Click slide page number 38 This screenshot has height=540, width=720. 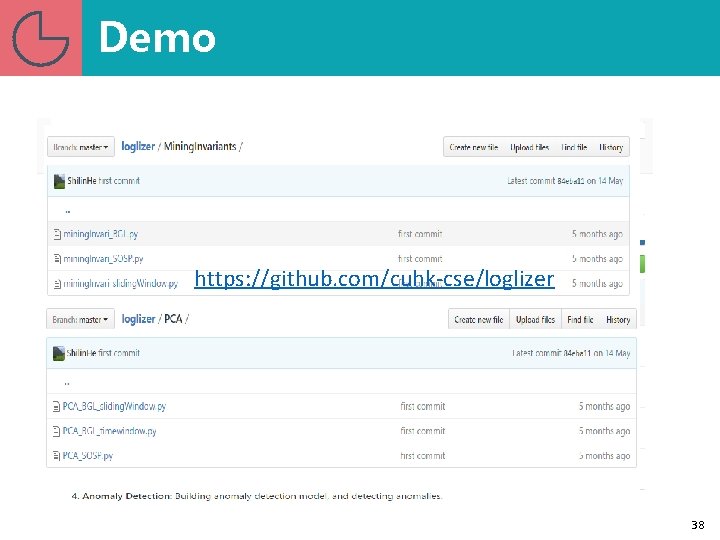pyautogui.click(x=698, y=525)
